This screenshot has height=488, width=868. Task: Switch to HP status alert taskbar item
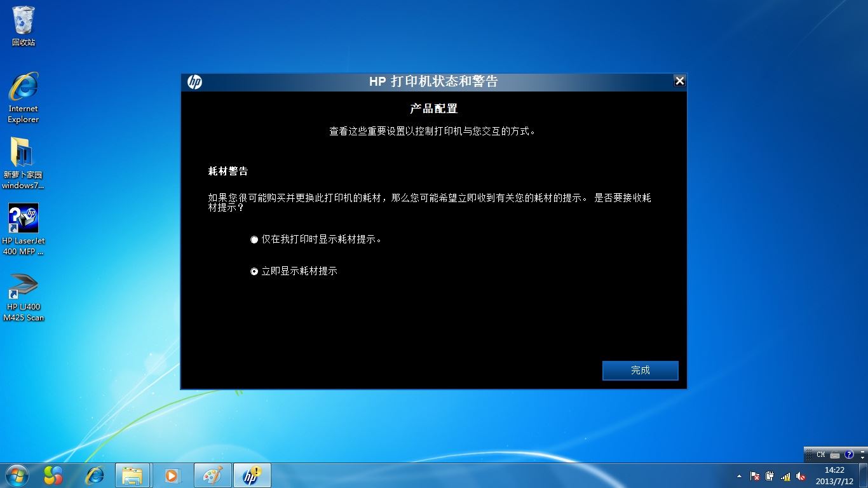pyautogui.click(x=252, y=475)
